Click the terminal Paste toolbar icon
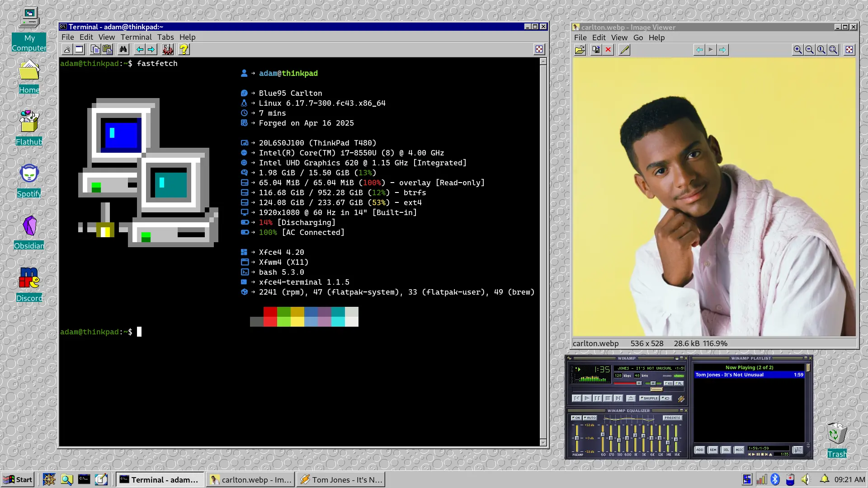The image size is (868, 488). [x=107, y=49]
